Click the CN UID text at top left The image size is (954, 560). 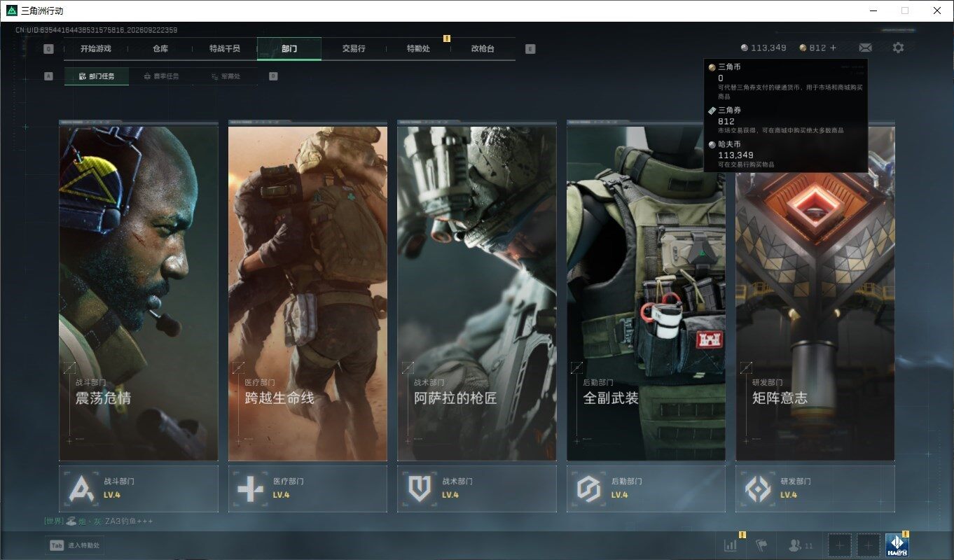pos(96,30)
